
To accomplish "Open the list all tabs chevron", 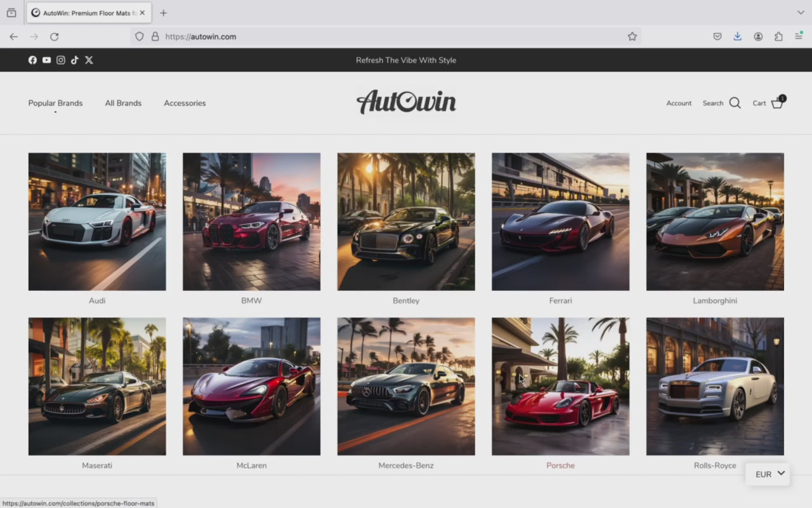I will (800, 13).
